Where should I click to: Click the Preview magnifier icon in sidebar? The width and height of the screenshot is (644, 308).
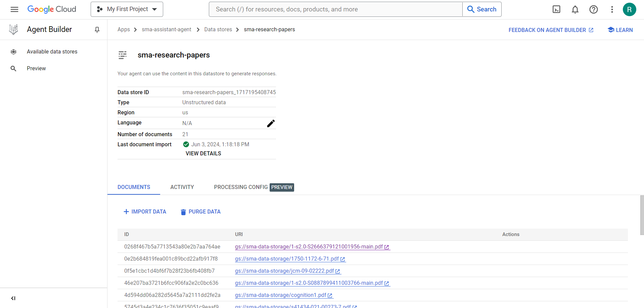point(13,69)
